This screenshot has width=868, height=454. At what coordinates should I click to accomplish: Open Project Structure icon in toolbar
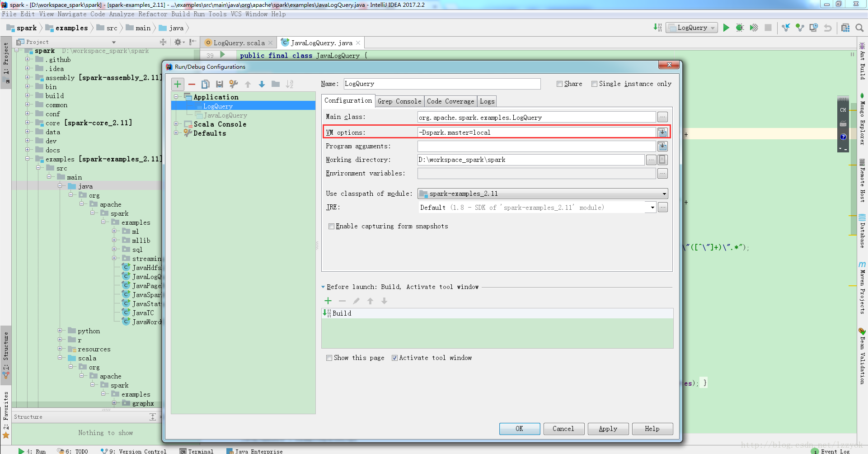(x=845, y=28)
